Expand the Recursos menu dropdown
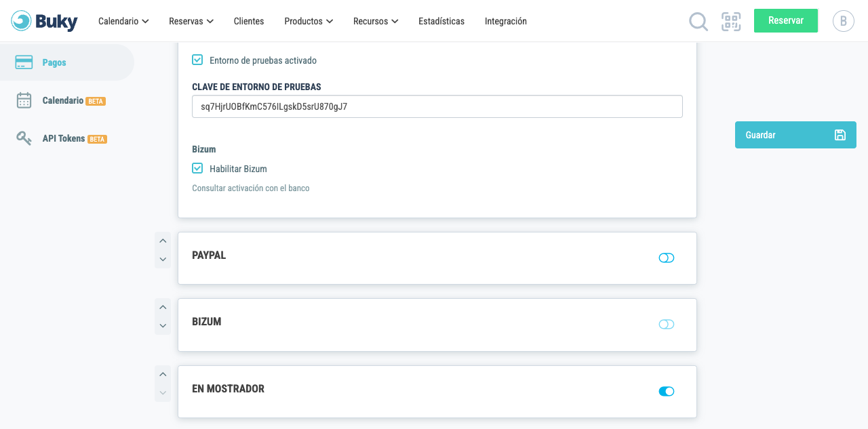 coord(376,21)
